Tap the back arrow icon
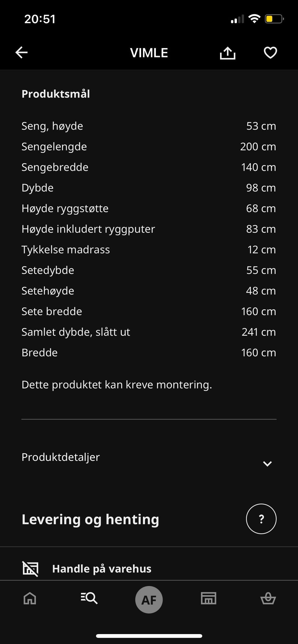The width and height of the screenshot is (298, 644). pos(21,52)
